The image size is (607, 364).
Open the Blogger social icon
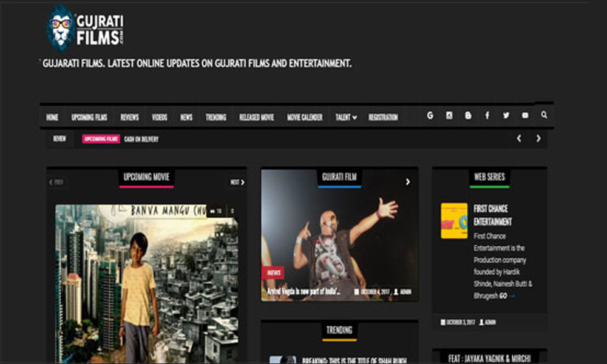tap(468, 116)
